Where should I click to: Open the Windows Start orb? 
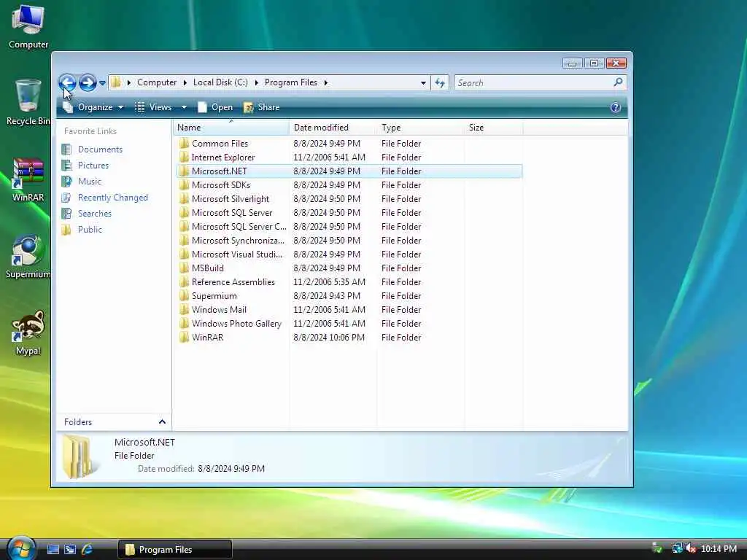(x=21, y=548)
